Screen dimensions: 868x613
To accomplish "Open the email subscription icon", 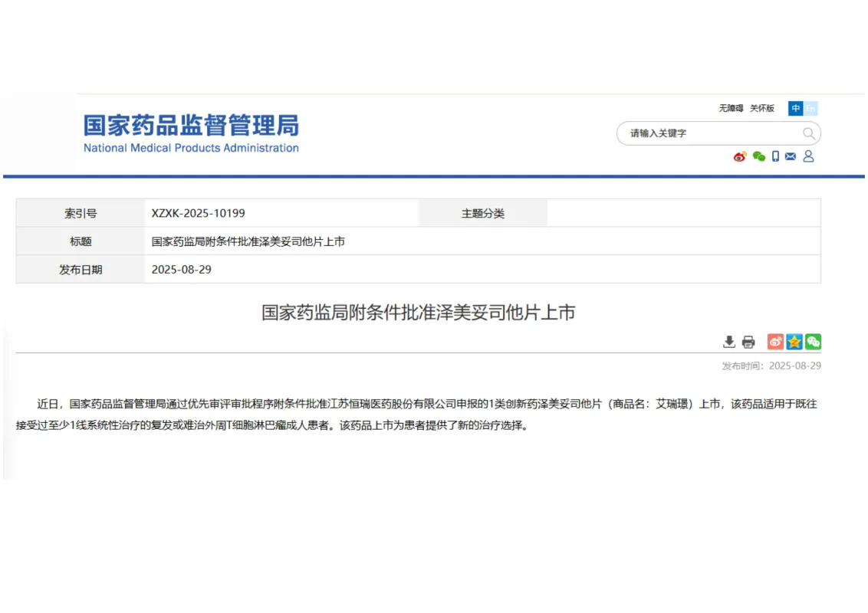I will 791,156.
